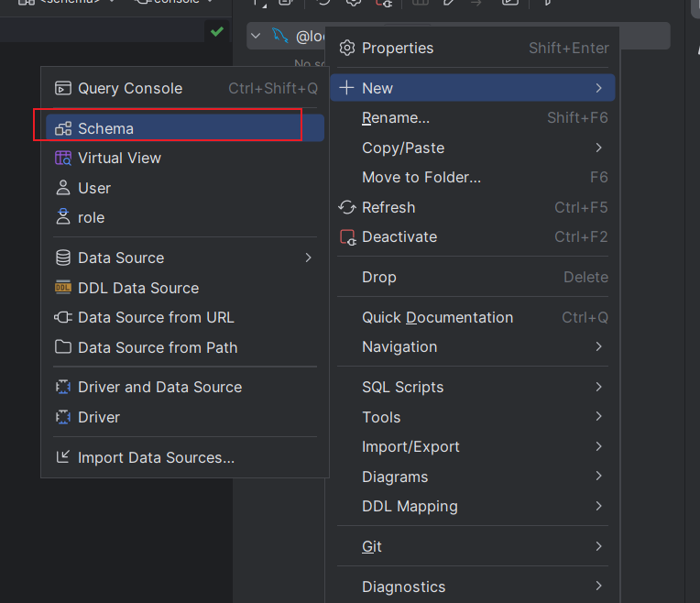Select Quick Documentation menu item
Image resolution: width=700 pixels, height=603 pixels.
tap(437, 317)
